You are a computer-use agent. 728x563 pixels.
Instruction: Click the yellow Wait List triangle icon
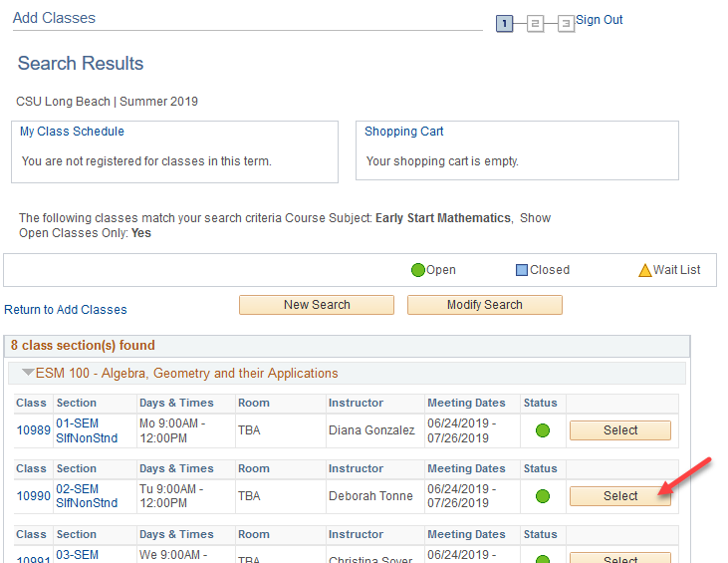(x=645, y=270)
